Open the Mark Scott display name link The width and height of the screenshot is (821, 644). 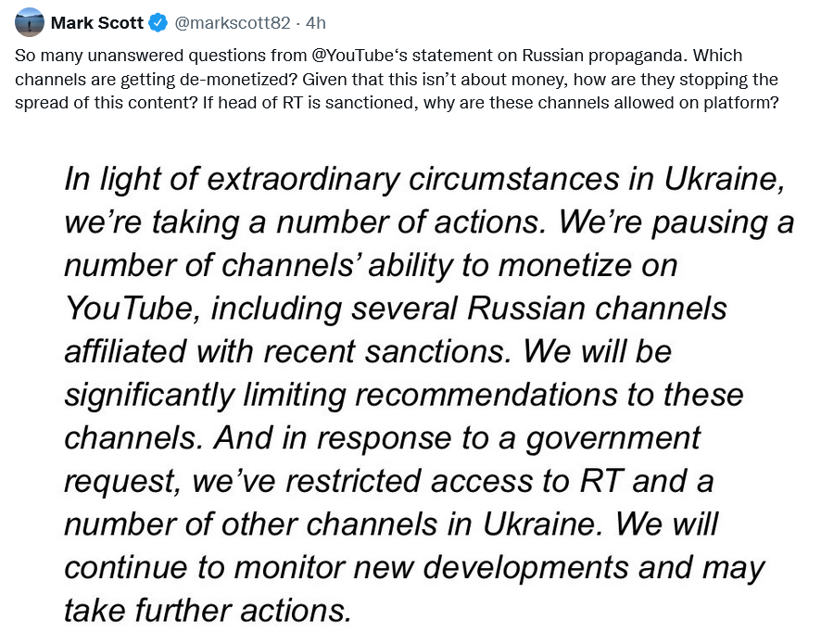coord(97,21)
